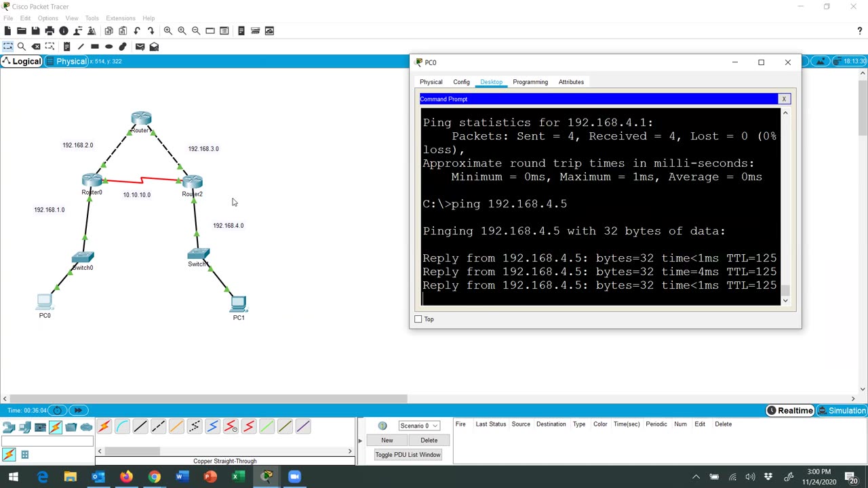Click the 10.10.10.0 network label
The image size is (868, 488).
(136, 195)
